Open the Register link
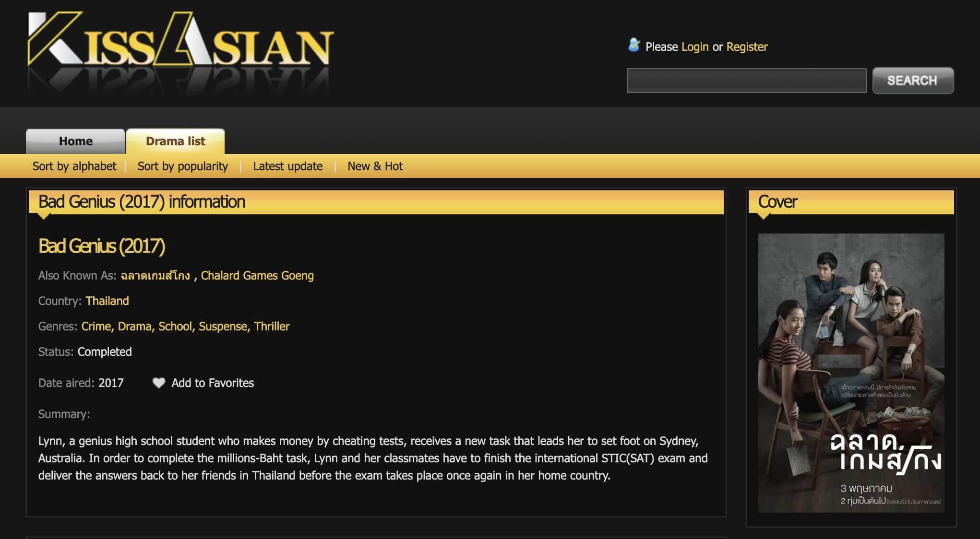Image resolution: width=980 pixels, height=539 pixels. tap(746, 47)
